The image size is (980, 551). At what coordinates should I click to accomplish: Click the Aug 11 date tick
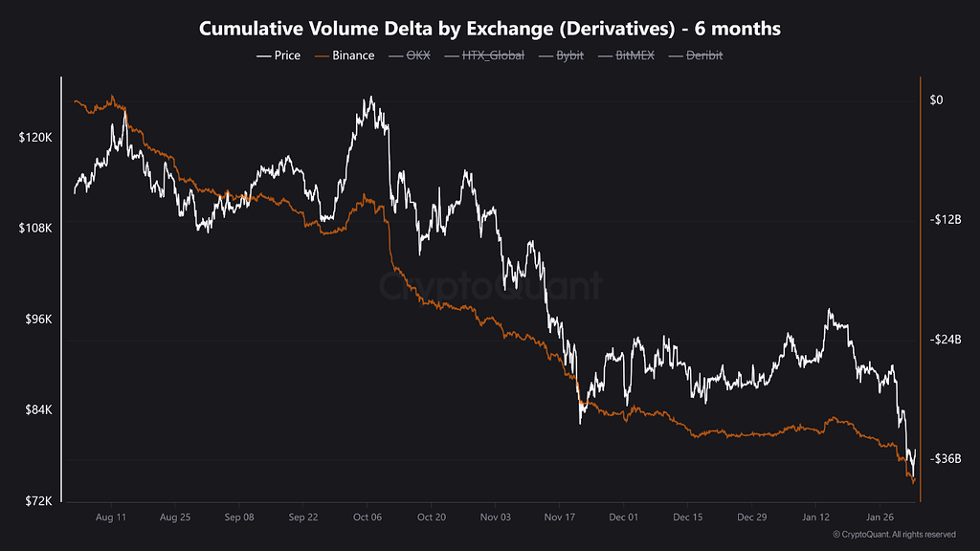[112, 517]
